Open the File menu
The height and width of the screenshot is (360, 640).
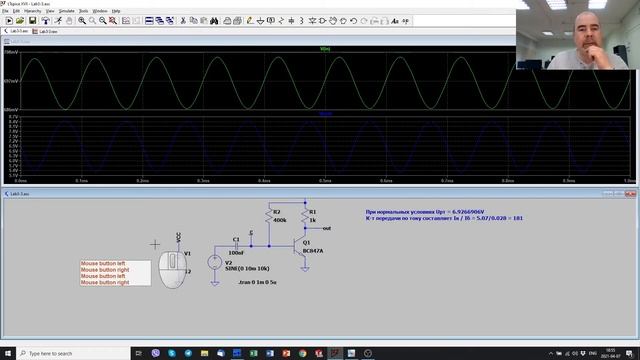(x=5, y=11)
